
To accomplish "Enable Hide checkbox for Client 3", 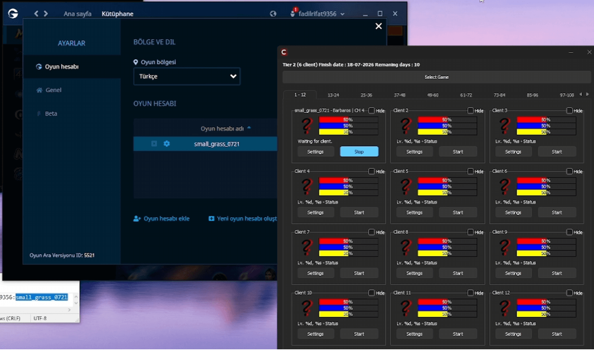I will [569, 110].
